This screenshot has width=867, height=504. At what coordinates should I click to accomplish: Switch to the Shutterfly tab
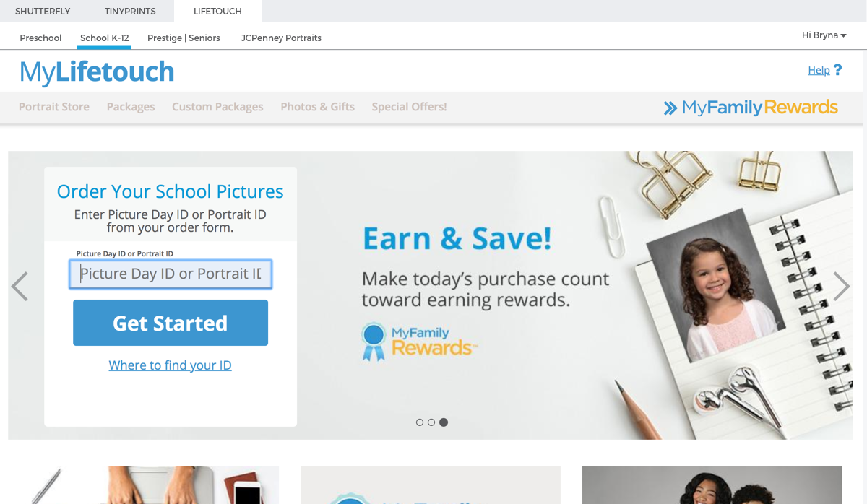point(43,11)
